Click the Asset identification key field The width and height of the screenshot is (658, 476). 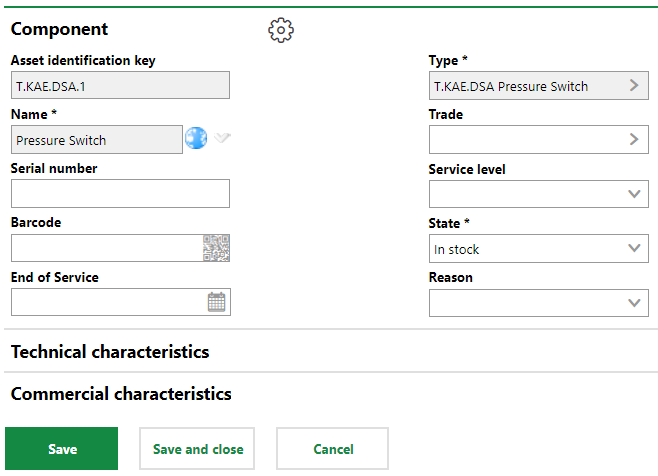120,86
